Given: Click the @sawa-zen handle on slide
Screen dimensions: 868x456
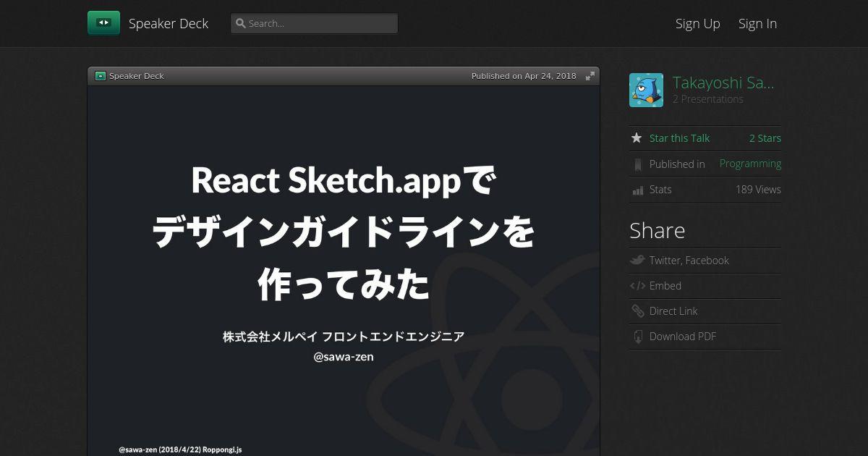Looking at the screenshot, I should click(344, 357).
